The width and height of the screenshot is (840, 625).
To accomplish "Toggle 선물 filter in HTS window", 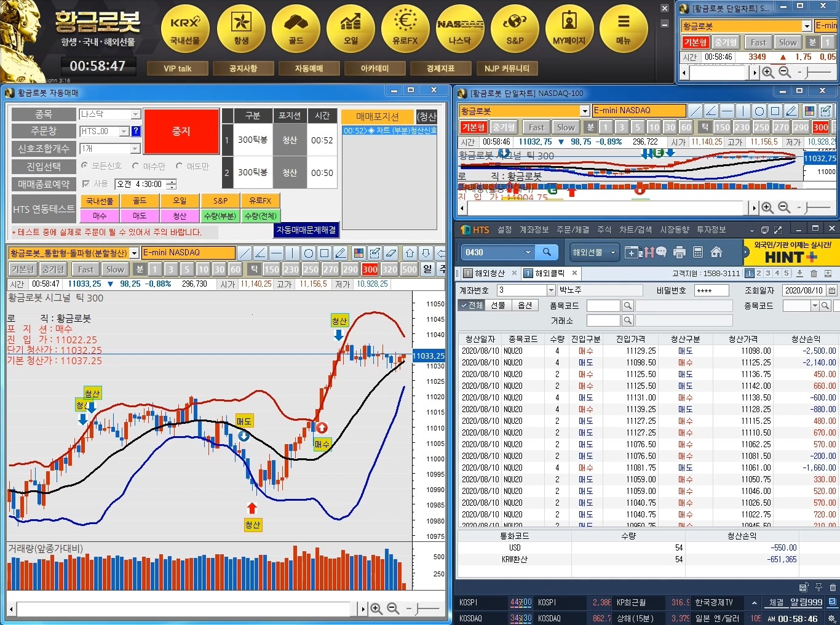I will pos(497,305).
